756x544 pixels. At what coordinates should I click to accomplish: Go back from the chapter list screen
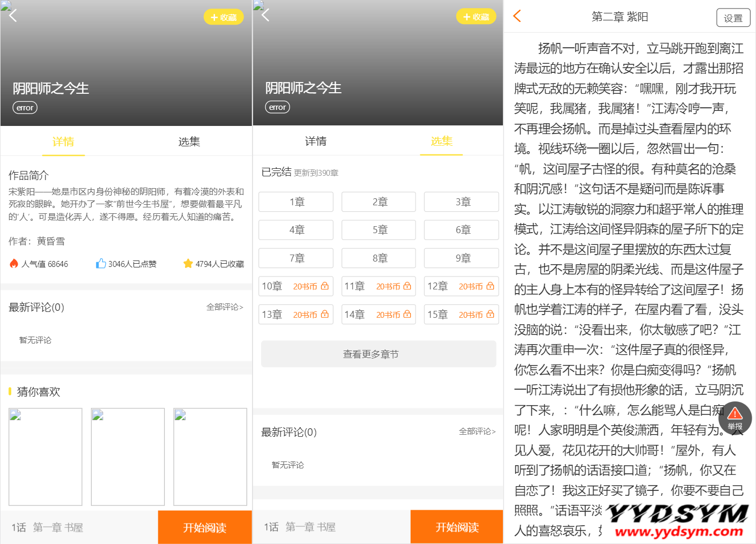click(265, 16)
